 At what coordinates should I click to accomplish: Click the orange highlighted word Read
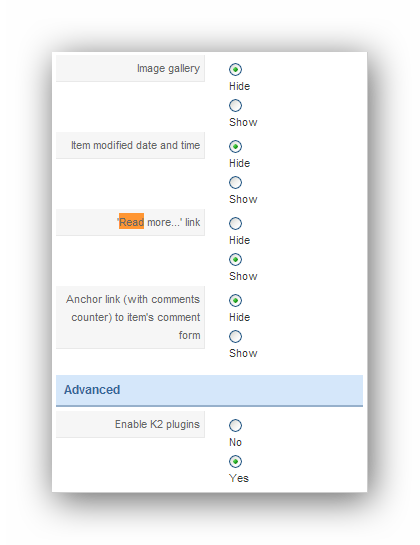coord(131,221)
